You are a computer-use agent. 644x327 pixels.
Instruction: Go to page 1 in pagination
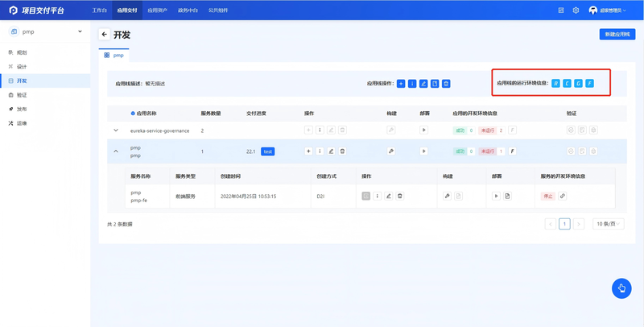tap(564, 224)
